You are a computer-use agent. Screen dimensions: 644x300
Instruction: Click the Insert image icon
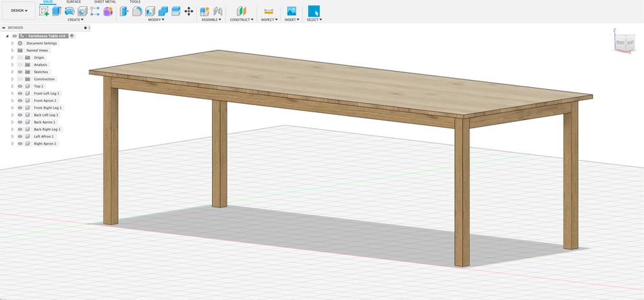(x=291, y=11)
